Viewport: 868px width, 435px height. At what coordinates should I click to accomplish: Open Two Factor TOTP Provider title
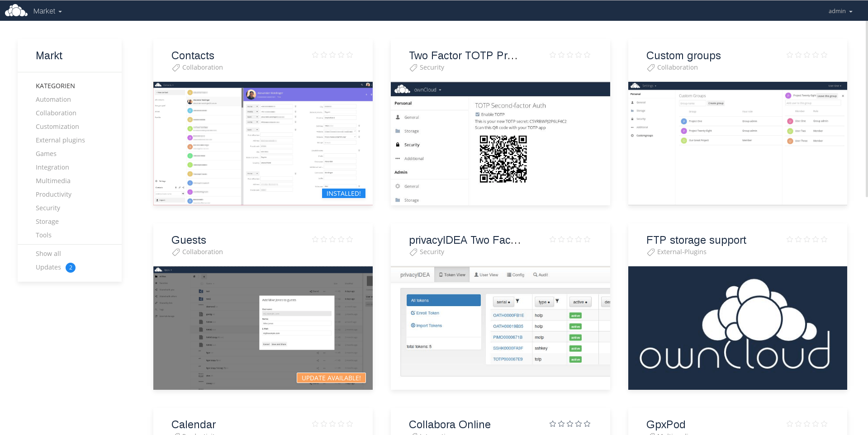click(463, 56)
